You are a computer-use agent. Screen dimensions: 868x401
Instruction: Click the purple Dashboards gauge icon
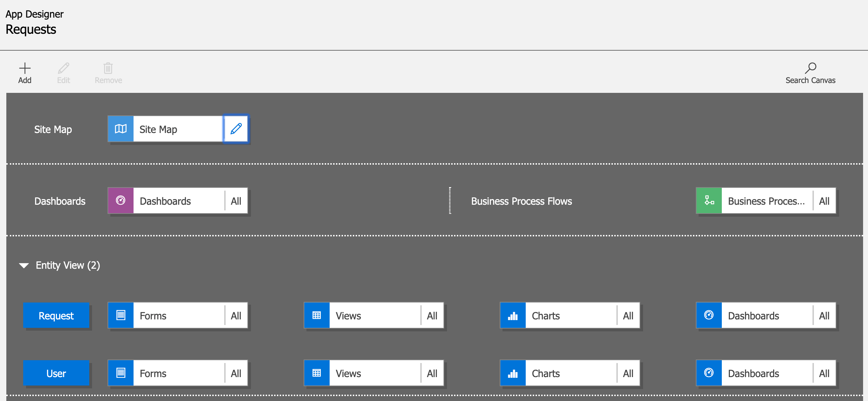pos(121,200)
